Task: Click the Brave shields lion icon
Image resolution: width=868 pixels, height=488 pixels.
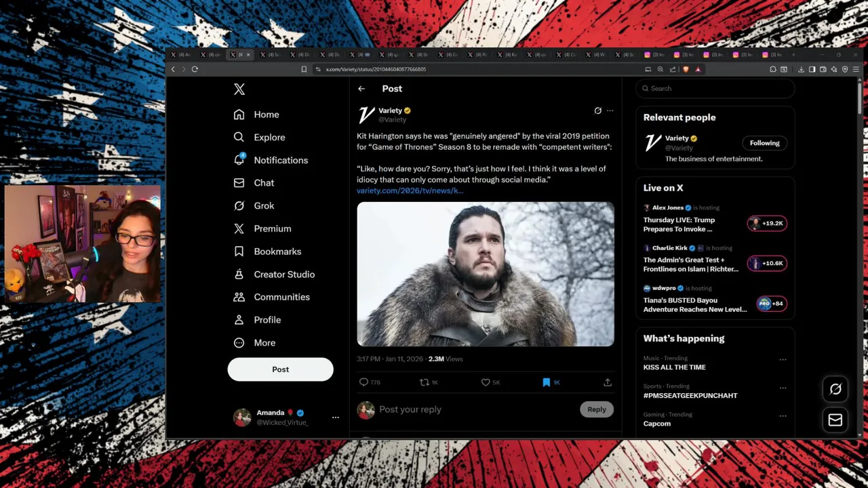Action: [685, 69]
